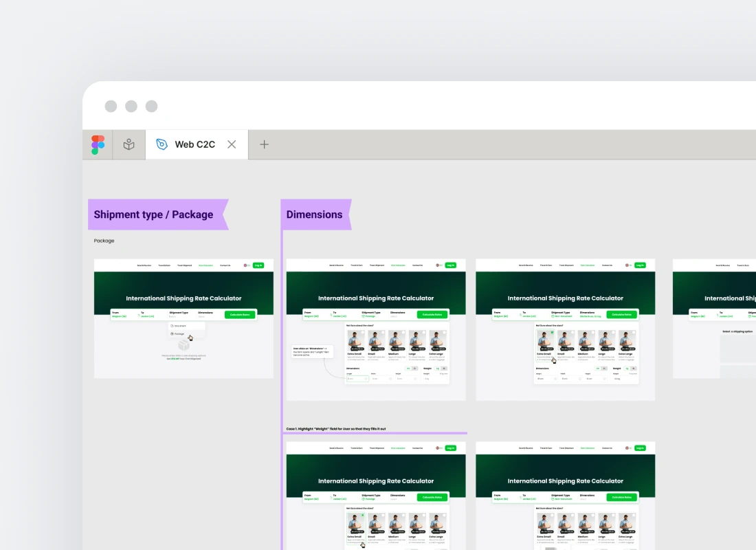Click the rightmost gray window control dot
The image size is (756, 550).
tap(151, 106)
